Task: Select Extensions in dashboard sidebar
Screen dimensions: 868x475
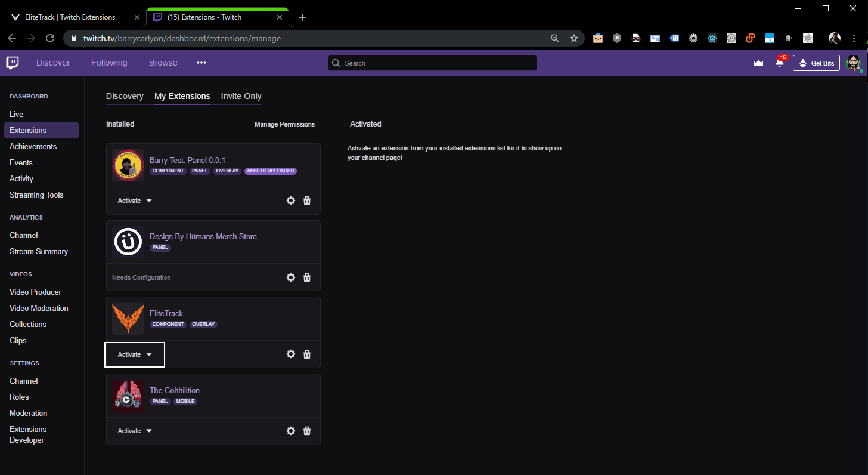Action: (41, 130)
